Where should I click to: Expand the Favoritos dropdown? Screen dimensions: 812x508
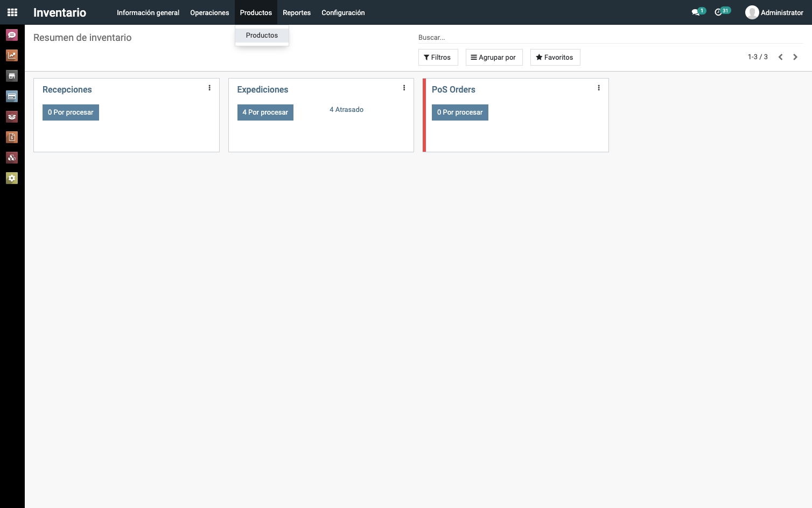coord(555,58)
